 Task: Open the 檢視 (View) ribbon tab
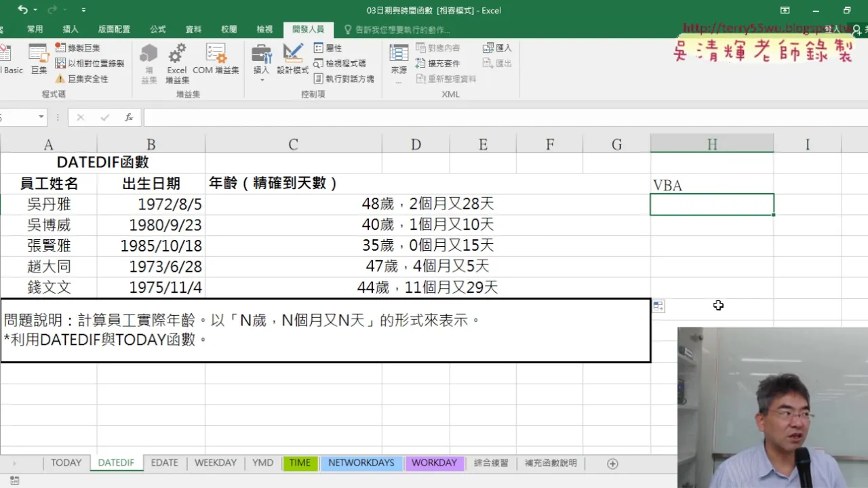coord(264,29)
